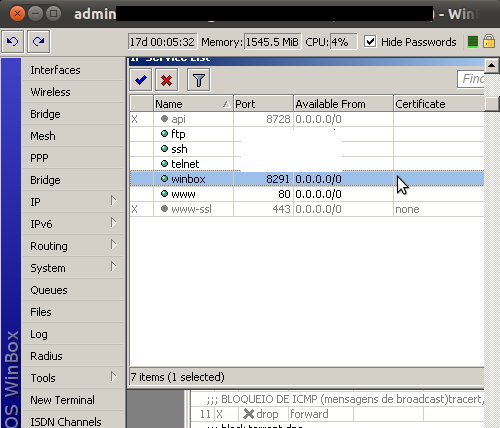Expand the Routing submenu arrow

pos(113,245)
